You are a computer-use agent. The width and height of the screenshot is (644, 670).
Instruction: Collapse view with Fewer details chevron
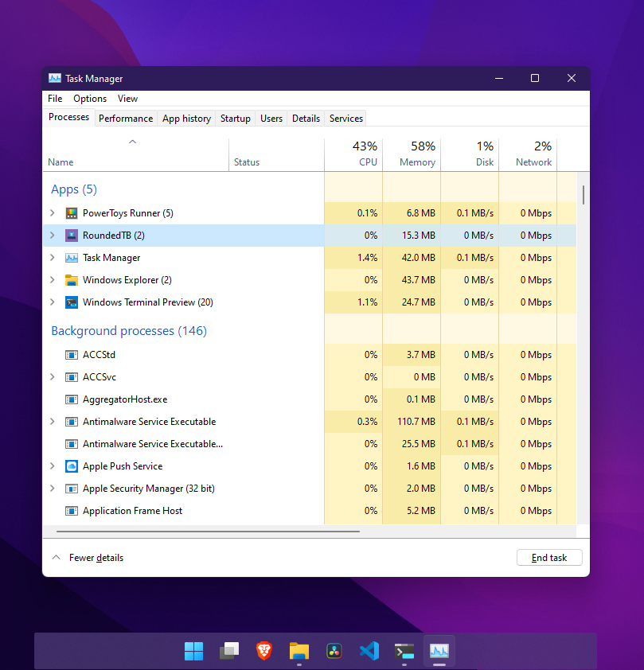tap(56, 557)
